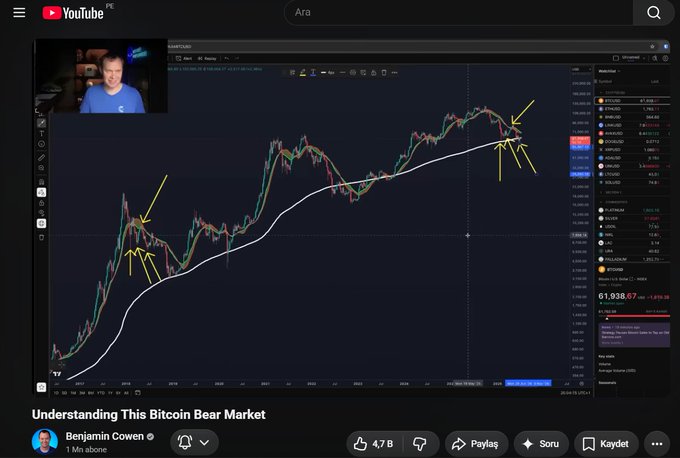Viewport: 680px width, 458px height.
Task: Open the Benjamin Cowen channel name link
Action: [105, 436]
